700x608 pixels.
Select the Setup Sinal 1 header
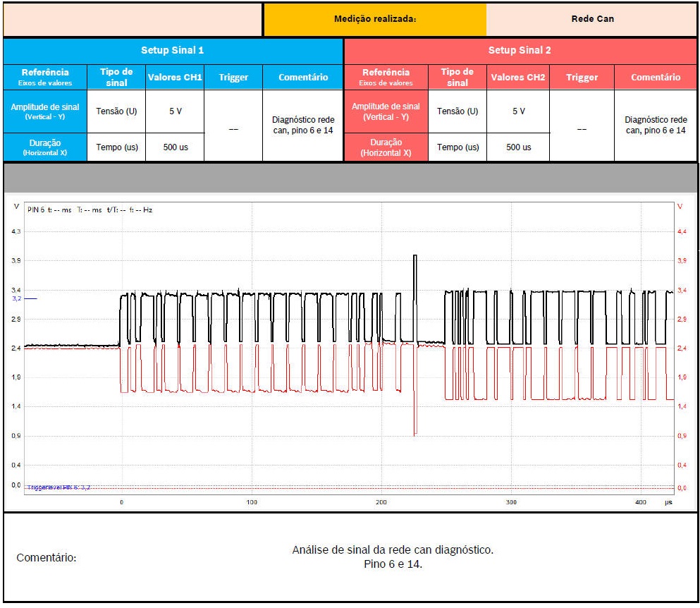[173, 50]
